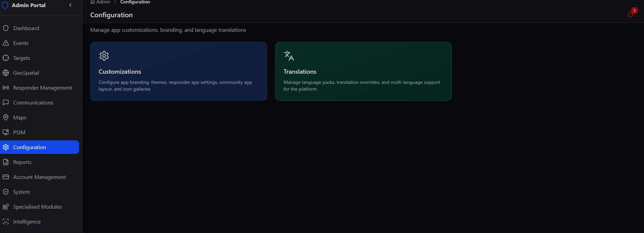Viewport: 644px width, 233px height.
Task: Click the Targets crosshair icon
Action: click(6, 58)
